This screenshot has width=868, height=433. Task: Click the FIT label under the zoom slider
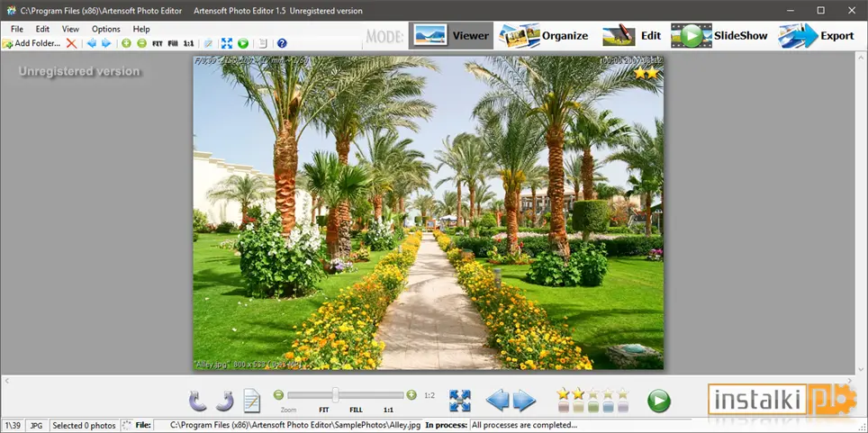tap(324, 410)
